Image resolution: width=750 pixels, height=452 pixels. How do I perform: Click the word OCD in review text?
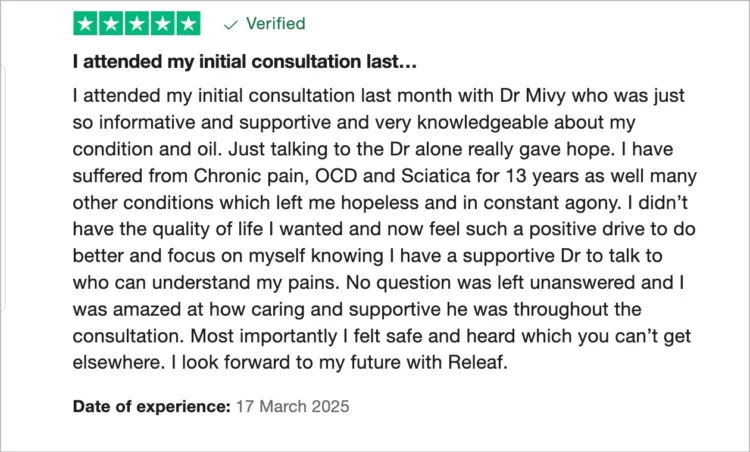pos(336,176)
